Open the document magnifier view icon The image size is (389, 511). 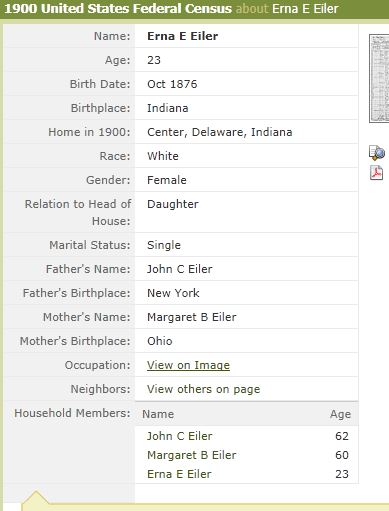377,153
